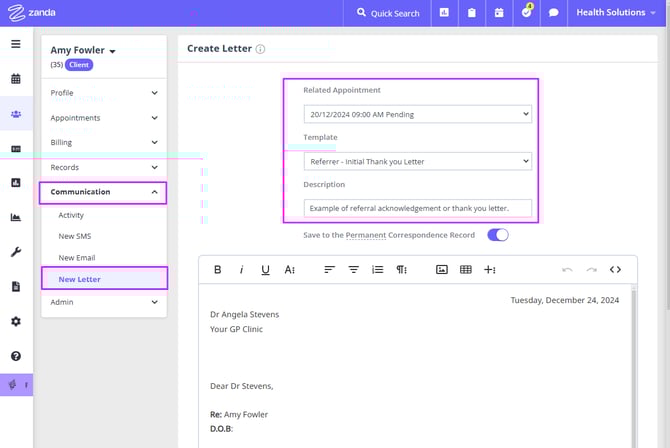This screenshot has height=448, width=670.
Task: Click into the Description text field
Action: pyautogui.click(x=417, y=208)
